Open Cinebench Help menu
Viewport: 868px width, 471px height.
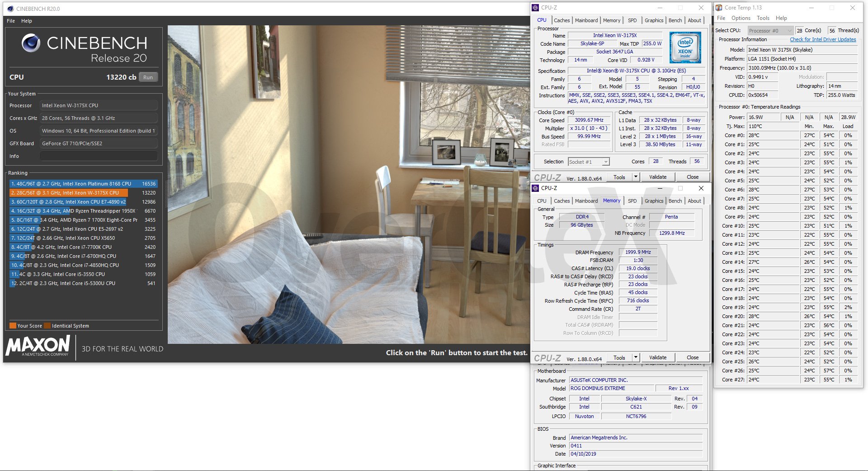tap(27, 21)
